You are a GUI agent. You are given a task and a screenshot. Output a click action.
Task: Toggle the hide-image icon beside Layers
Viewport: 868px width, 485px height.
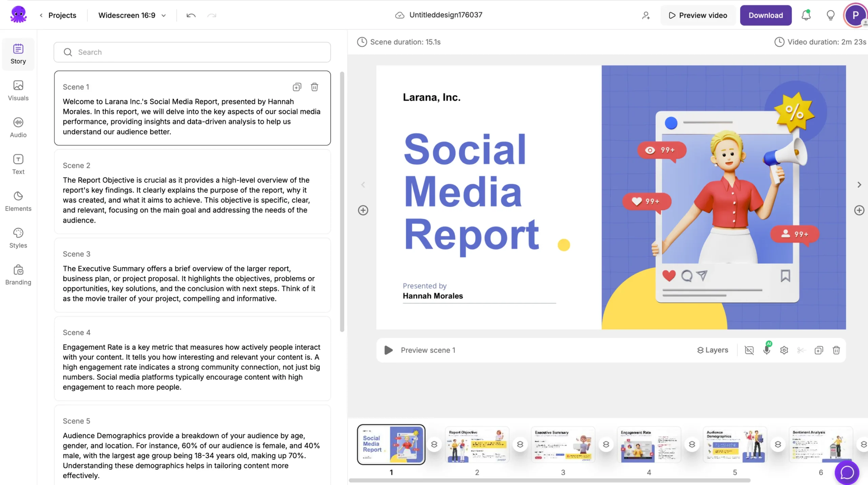tap(749, 350)
